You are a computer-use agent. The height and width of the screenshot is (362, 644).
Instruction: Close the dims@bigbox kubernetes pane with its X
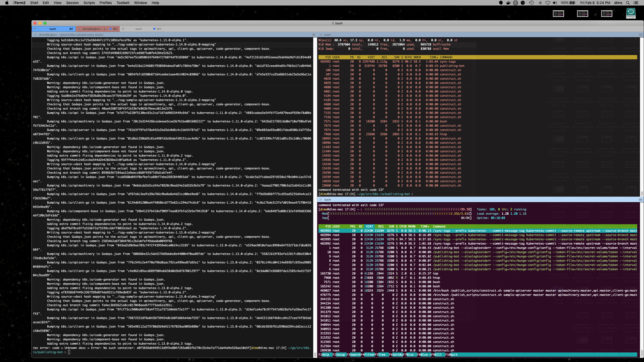tap(35, 35)
